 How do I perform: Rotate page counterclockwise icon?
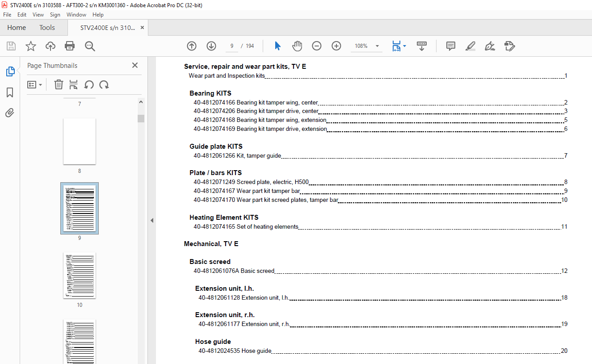[x=89, y=84]
